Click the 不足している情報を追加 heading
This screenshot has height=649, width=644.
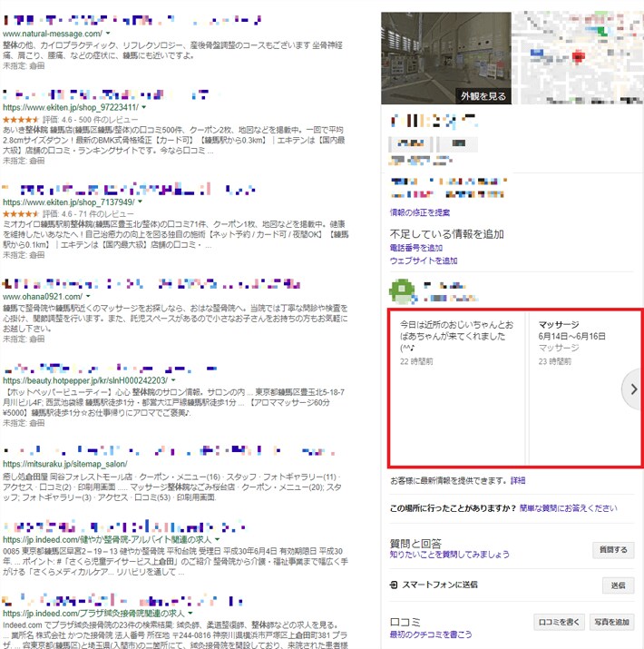pyautogui.click(x=446, y=234)
